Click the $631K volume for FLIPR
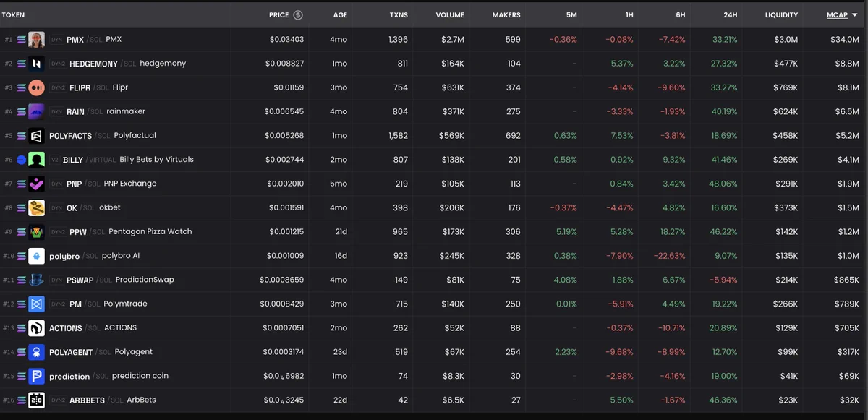 (x=453, y=87)
